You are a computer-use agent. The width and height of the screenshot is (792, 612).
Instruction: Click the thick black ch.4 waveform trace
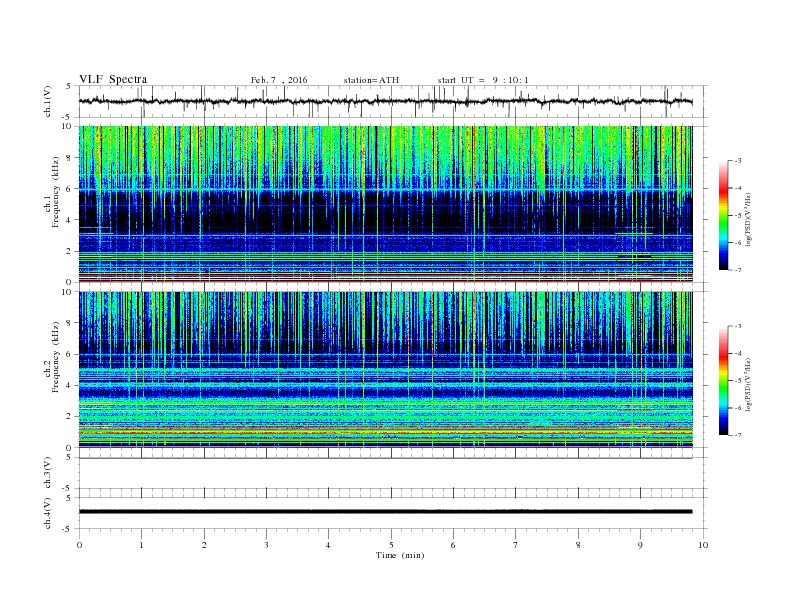click(385, 512)
